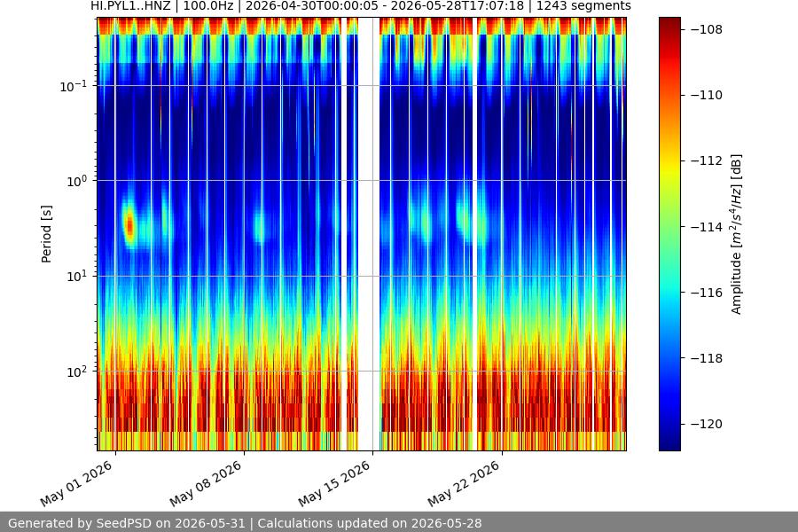798x532 pixels.
Task: Click the amplitude colorbar scale
Action: click(669, 234)
